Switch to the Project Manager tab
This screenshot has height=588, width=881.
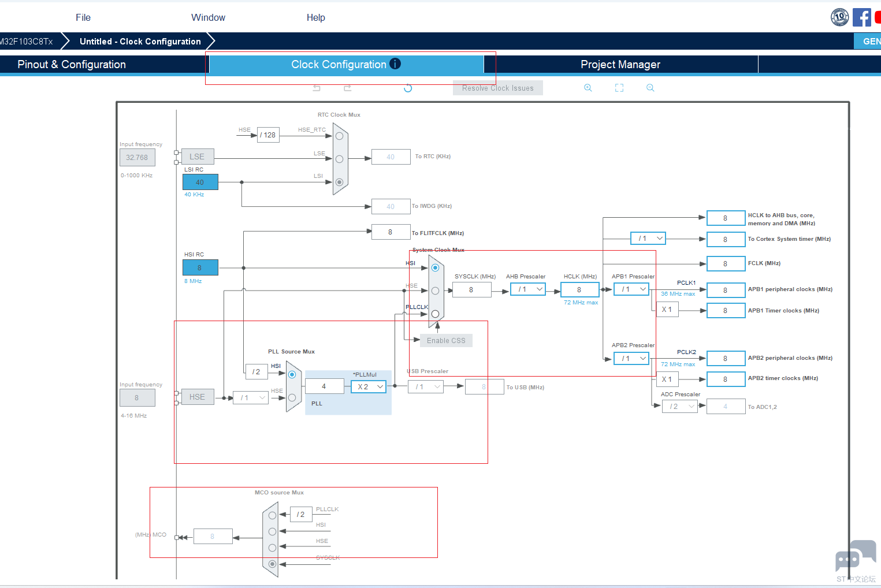click(620, 64)
